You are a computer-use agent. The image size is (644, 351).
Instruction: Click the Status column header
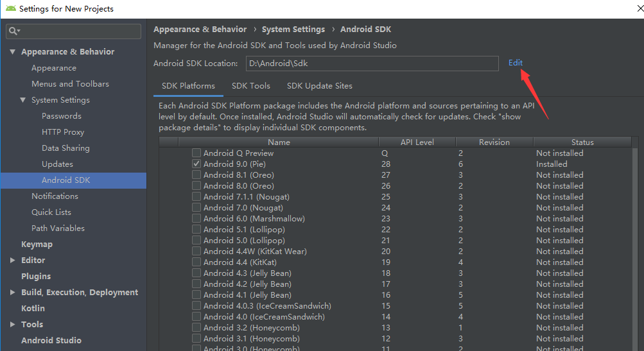pos(582,142)
